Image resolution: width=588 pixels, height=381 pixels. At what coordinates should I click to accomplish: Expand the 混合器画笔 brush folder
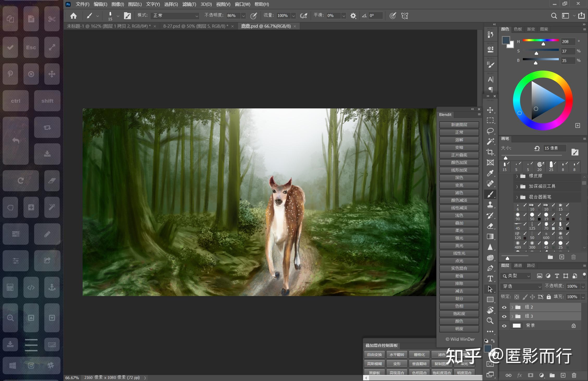[x=517, y=197]
